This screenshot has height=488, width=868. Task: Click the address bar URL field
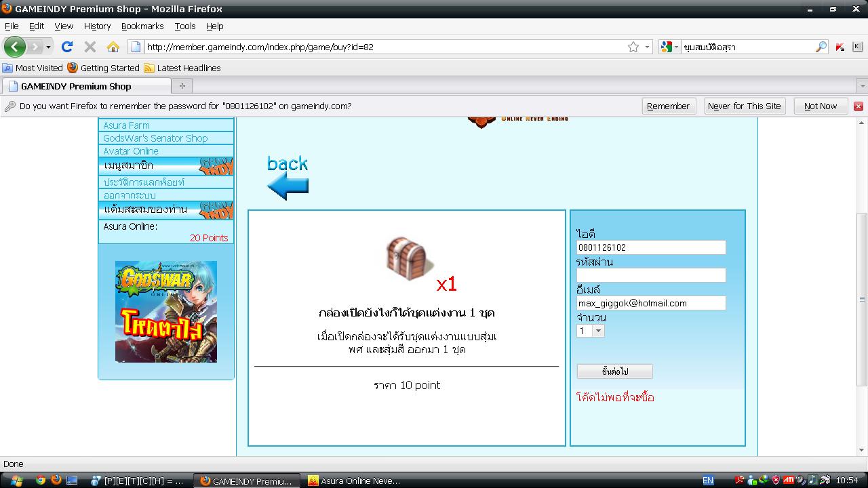click(383, 47)
